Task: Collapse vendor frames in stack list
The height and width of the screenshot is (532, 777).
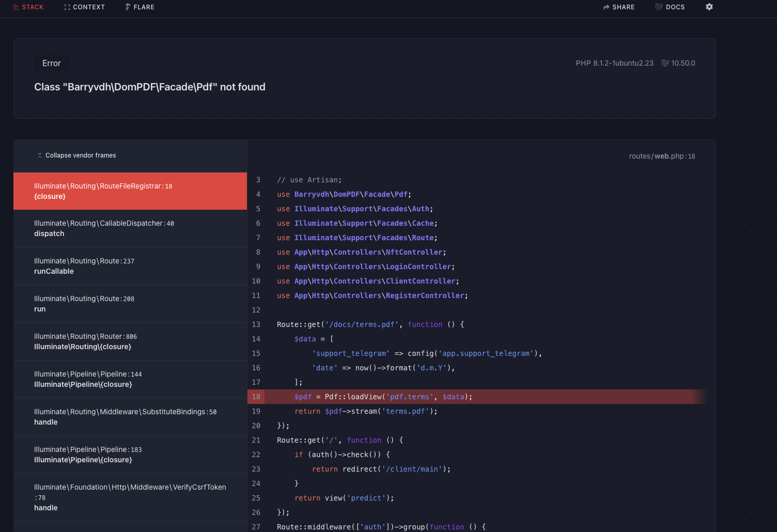Action: (x=81, y=155)
